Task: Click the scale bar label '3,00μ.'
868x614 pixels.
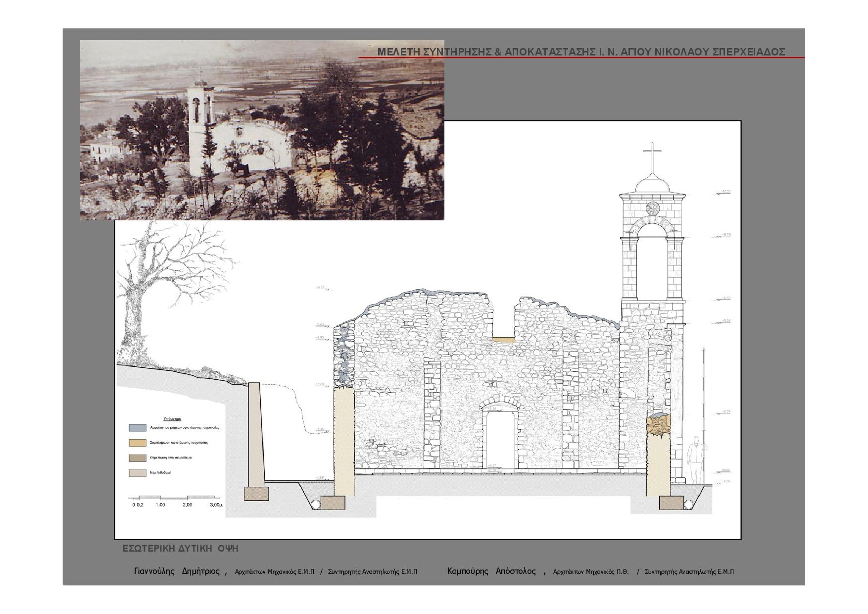Action: [216, 505]
